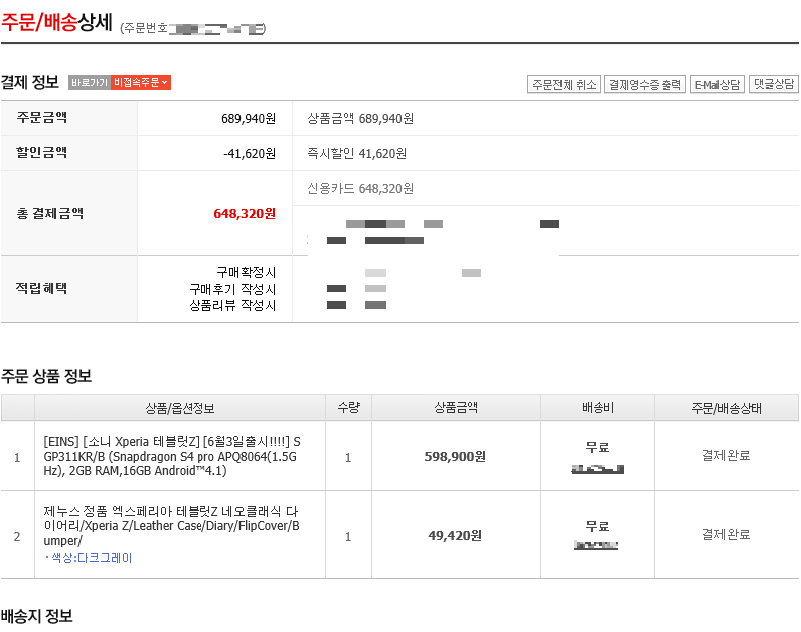801x632 pixels.
Task: Click the blurred link under 무료 for item 1
Action: click(x=597, y=468)
